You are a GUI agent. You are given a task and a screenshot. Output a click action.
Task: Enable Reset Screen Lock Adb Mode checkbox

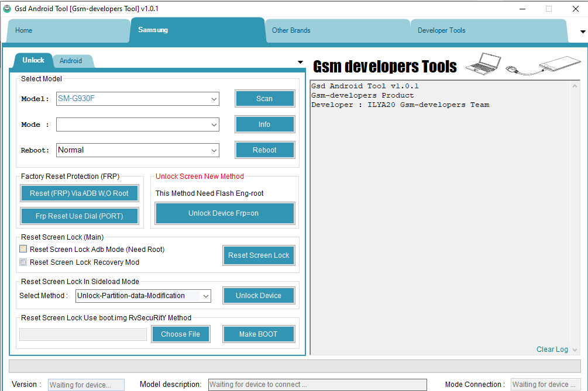tap(23, 248)
